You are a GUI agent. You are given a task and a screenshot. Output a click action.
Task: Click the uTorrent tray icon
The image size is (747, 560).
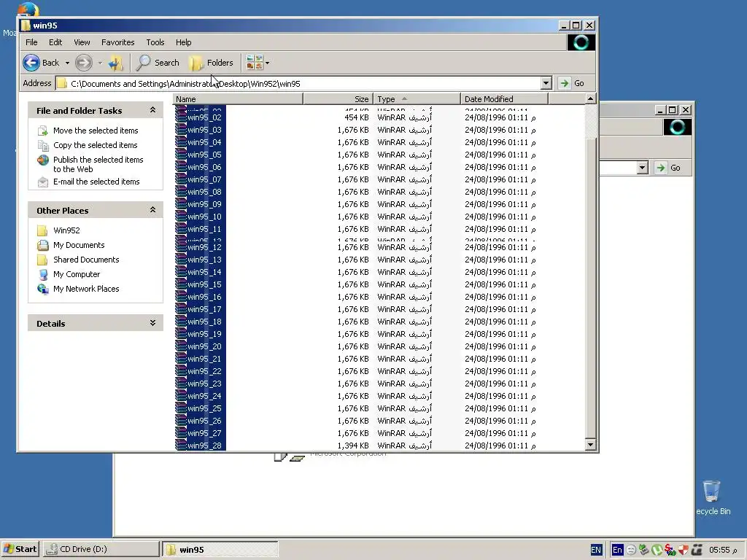[657, 550]
